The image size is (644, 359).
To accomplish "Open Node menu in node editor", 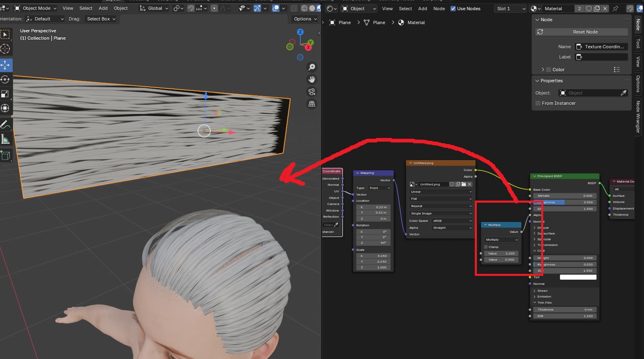I will pos(439,9).
